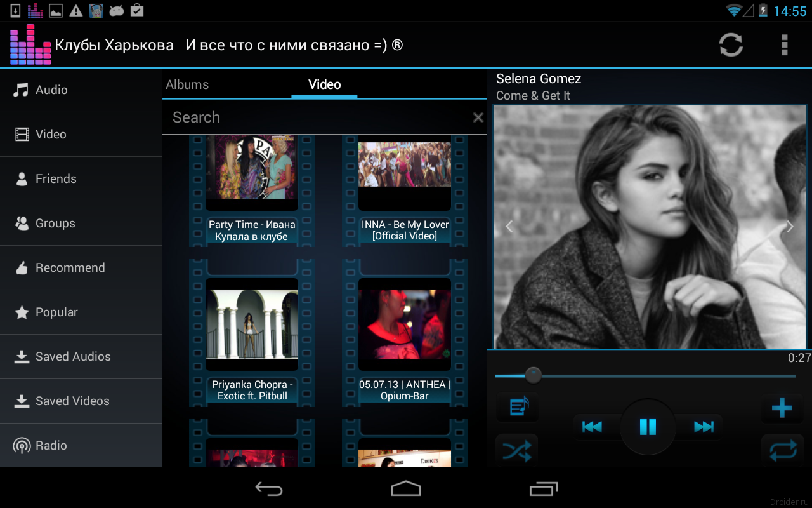Go back to the previous track
This screenshot has width=812, height=508.
click(592, 427)
